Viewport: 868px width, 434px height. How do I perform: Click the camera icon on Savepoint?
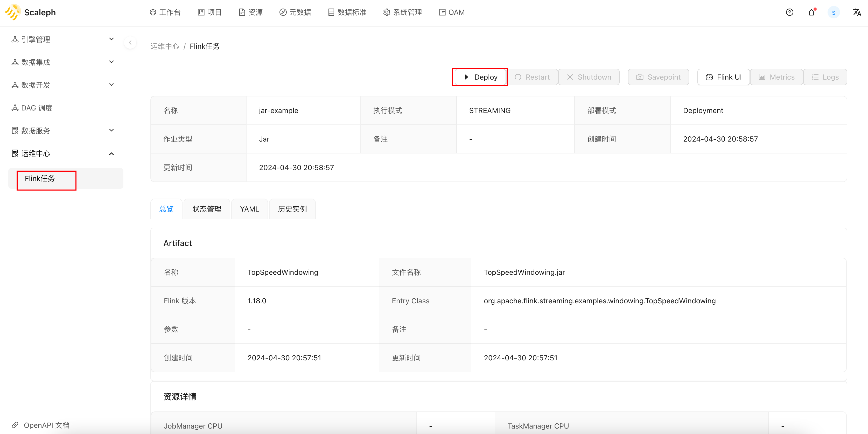640,77
